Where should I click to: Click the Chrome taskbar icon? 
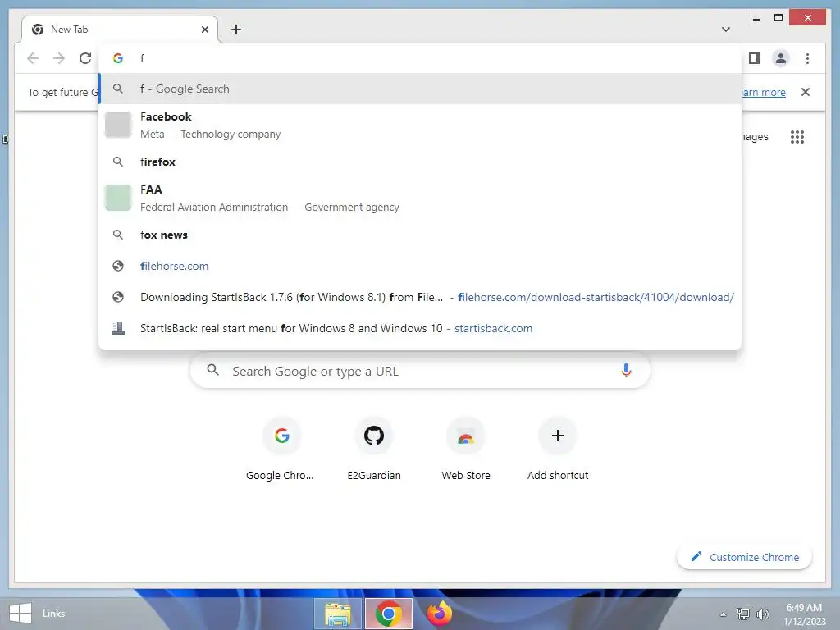click(389, 614)
